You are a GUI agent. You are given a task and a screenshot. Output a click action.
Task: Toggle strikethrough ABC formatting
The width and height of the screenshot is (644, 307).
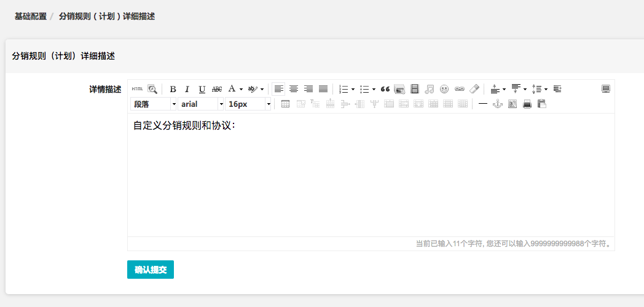coord(217,88)
